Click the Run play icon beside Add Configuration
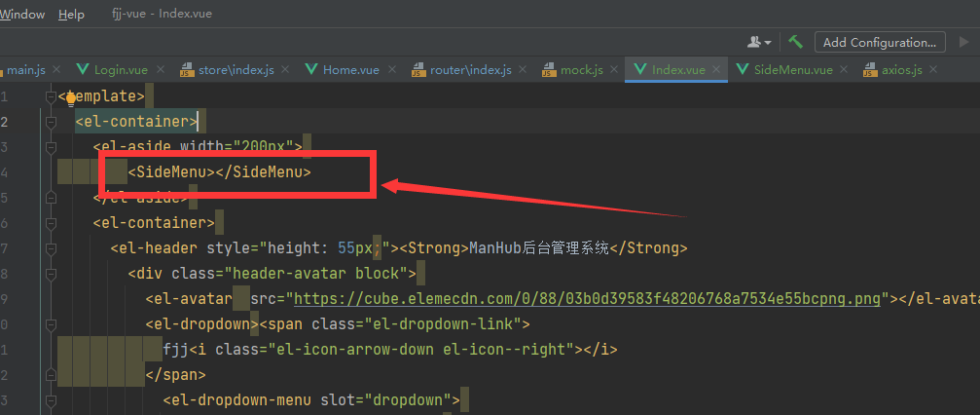The image size is (980, 415). [964, 42]
